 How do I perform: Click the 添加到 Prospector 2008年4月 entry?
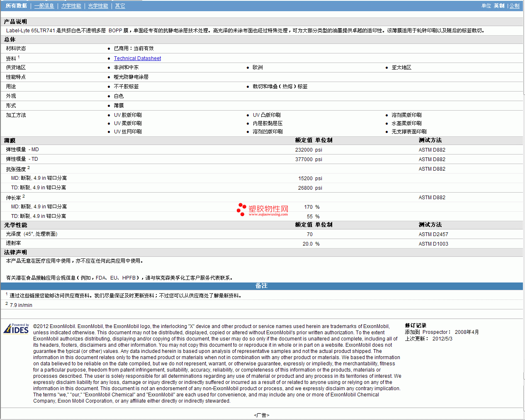[442, 332]
